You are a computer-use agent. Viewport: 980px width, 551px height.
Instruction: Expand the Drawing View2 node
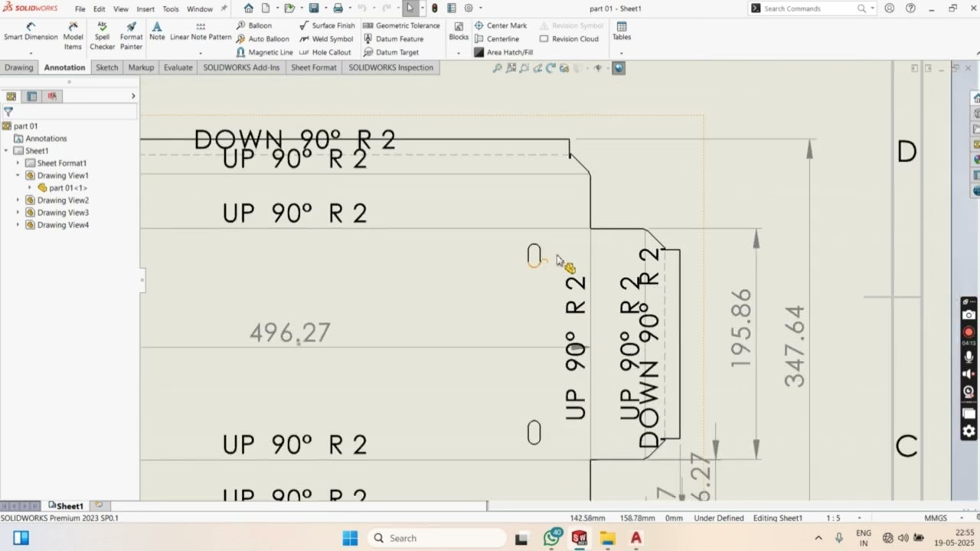pos(18,201)
